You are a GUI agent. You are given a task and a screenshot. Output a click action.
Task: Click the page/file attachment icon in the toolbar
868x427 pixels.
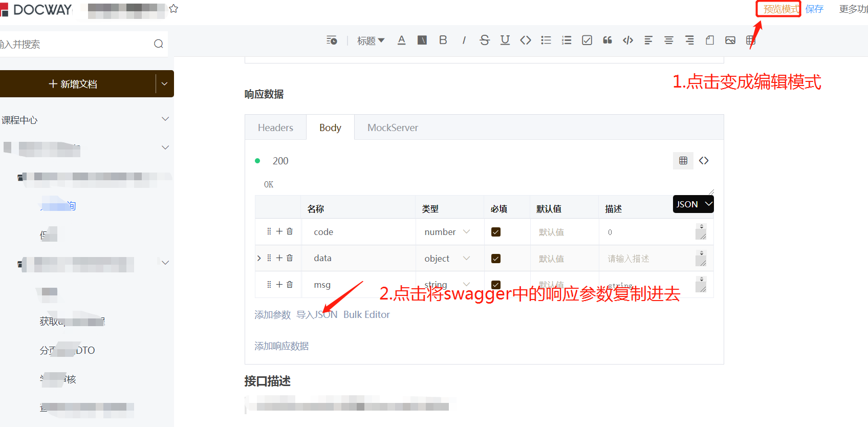tap(710, 40)
